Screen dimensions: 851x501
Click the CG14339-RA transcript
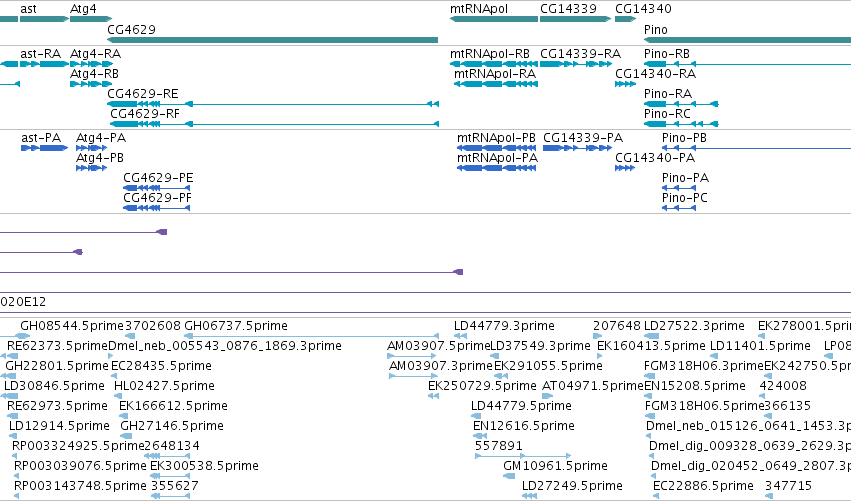pos(576,64)
